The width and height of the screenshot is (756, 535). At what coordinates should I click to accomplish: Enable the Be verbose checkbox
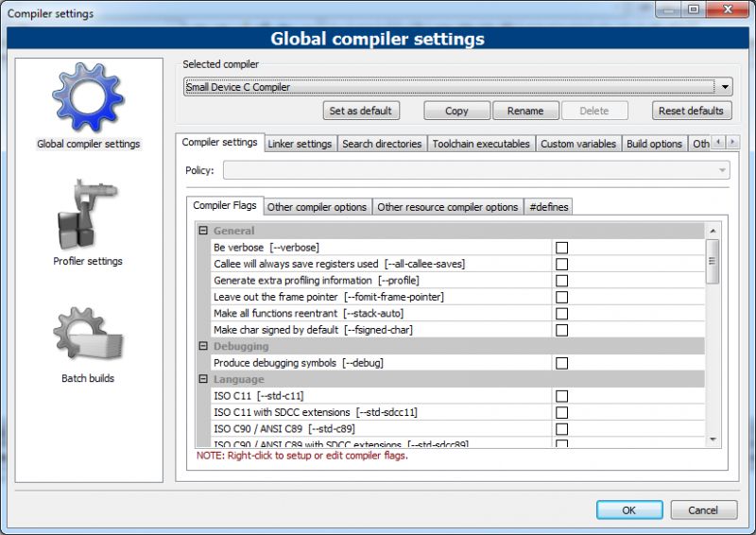point(561,248)
